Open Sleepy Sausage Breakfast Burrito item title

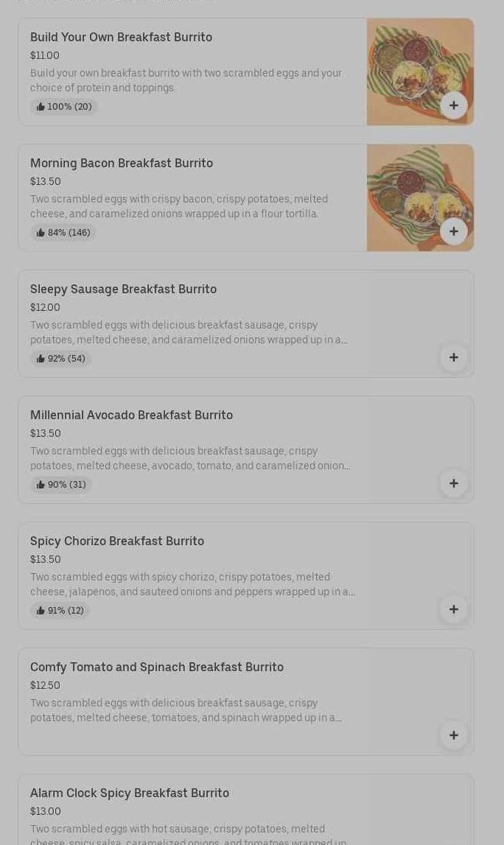tap(123, 290)
